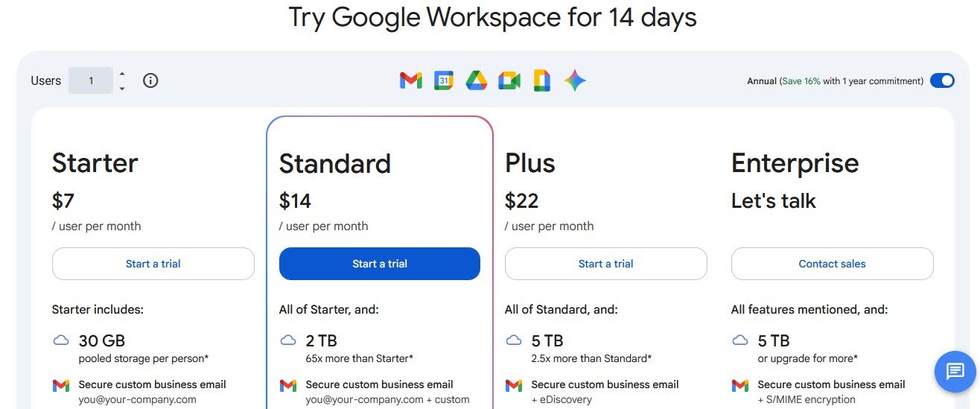Start a trial for the Standard plan
This screenshot has height=409, width=980.
point(380,264)
